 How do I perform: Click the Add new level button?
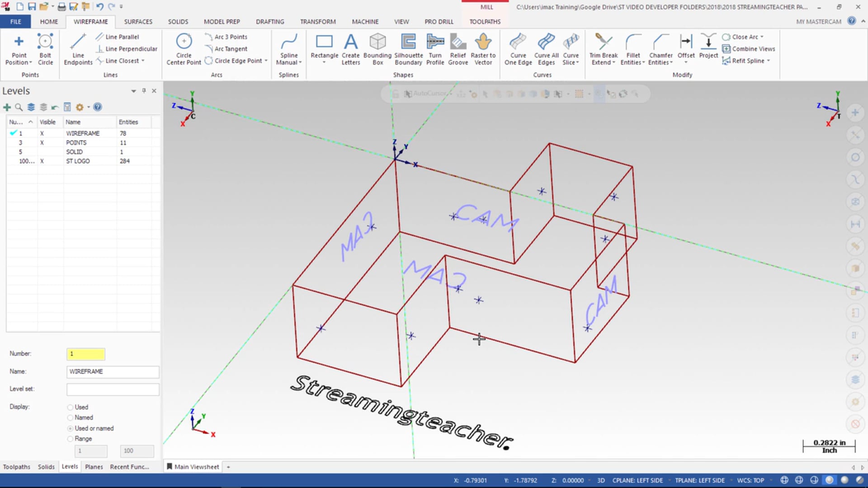tap(8, 107)
